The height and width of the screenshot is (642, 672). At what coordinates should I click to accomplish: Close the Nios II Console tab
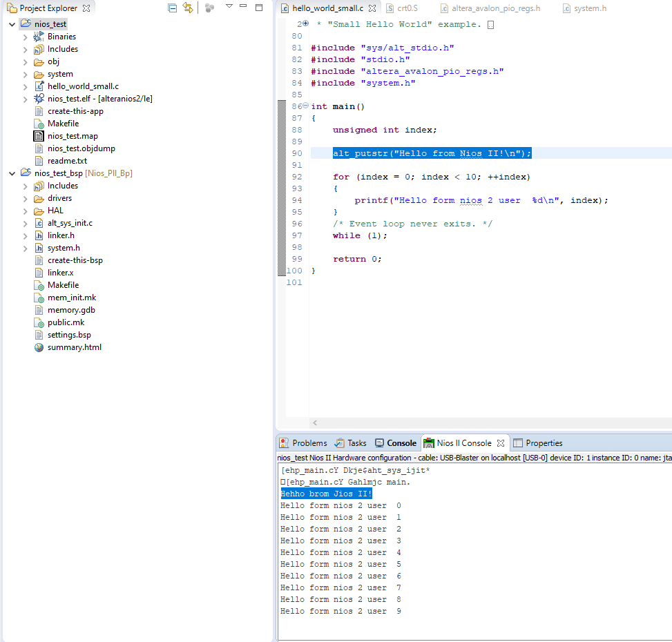click(501, 443)
